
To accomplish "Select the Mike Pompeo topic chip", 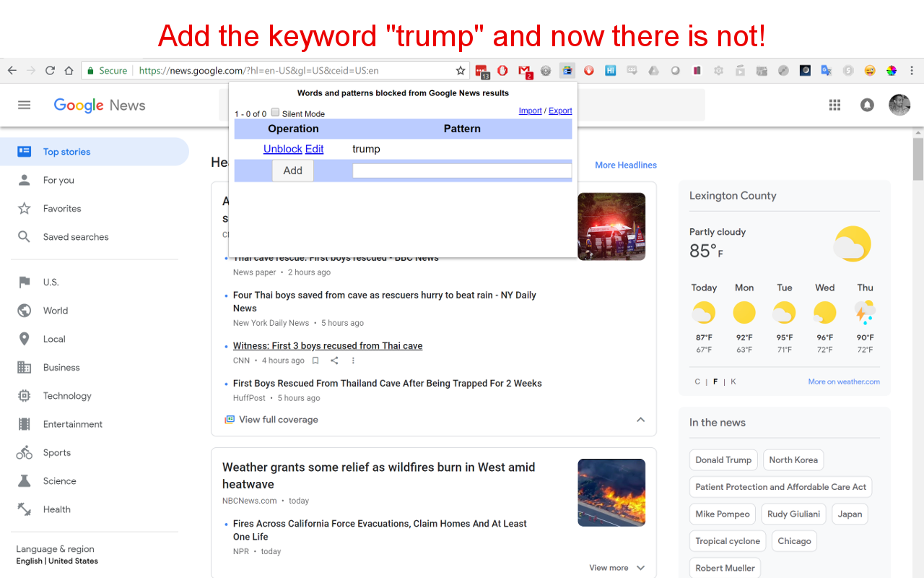I will 723,514.
